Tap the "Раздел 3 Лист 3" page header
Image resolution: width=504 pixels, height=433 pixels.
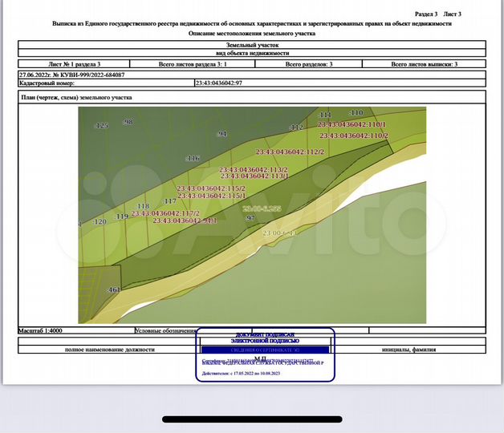[x=437, y=14]
